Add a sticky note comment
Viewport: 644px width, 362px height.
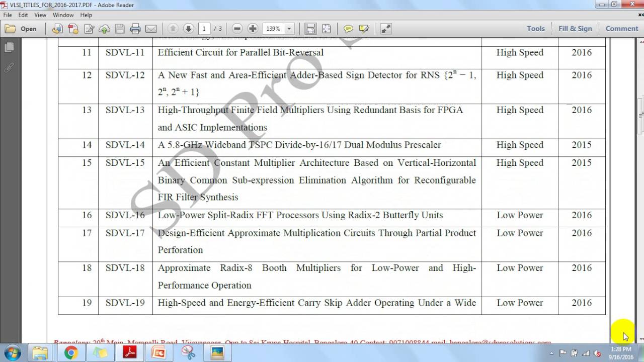pyautogui.click(x=348, y=29)
